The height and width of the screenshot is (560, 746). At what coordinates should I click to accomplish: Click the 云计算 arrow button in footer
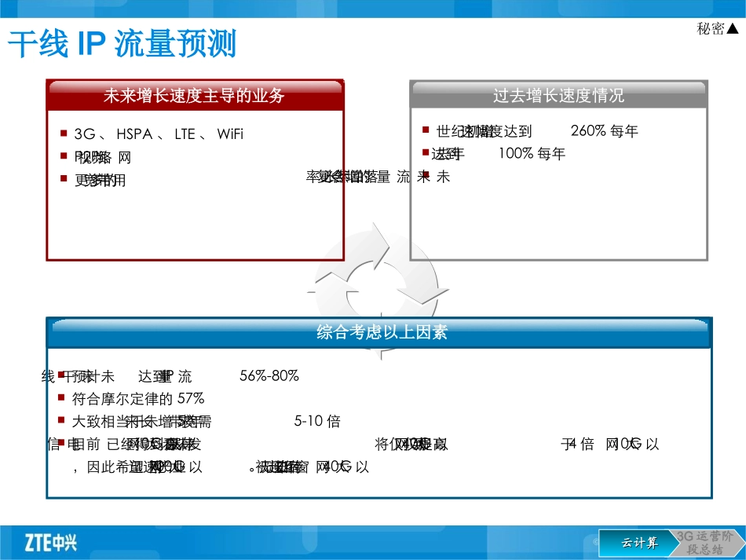[639, 543]
